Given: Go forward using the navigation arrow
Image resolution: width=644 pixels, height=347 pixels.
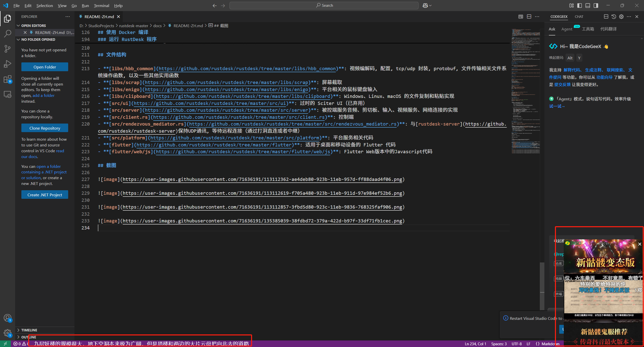Looking at the screenshot, I should pyautogui.click(x=223, y=6).
